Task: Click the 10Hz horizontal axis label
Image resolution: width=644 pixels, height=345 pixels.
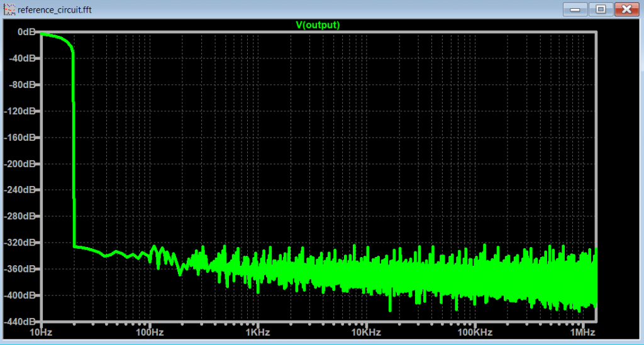Action: [x=41, y=331]
